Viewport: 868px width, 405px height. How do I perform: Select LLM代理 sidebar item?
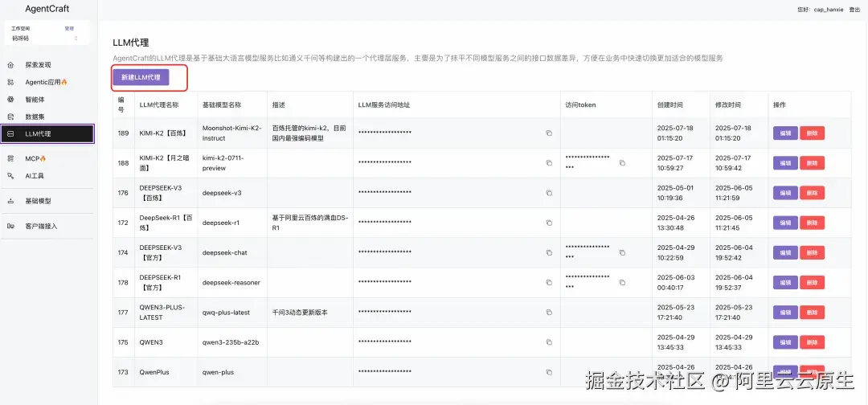click(x=47, y=134)
